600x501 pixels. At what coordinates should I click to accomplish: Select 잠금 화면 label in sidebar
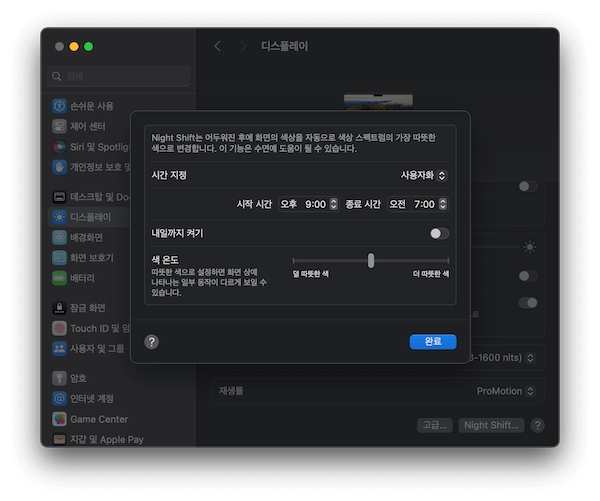tap(88, 308)
